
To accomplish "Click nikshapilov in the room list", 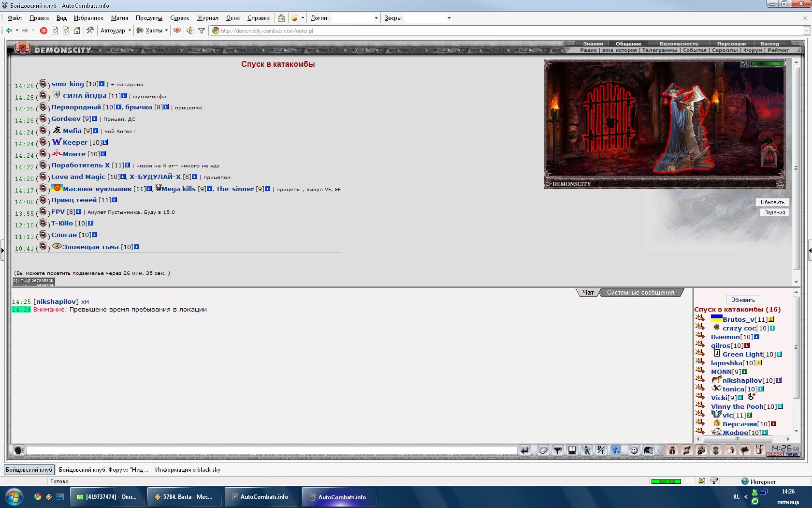I will 742,380.
